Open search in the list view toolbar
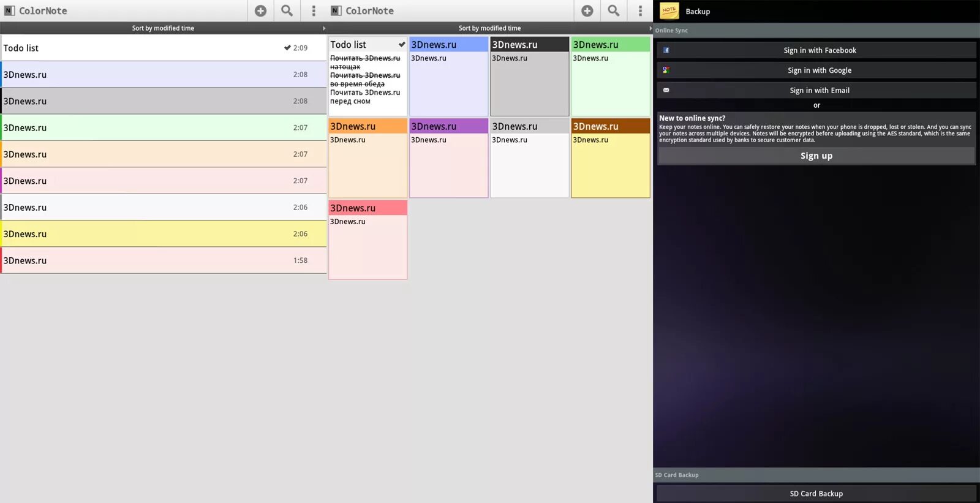Image resolution: width=980 pixels, height=503 pixels. 287,10
